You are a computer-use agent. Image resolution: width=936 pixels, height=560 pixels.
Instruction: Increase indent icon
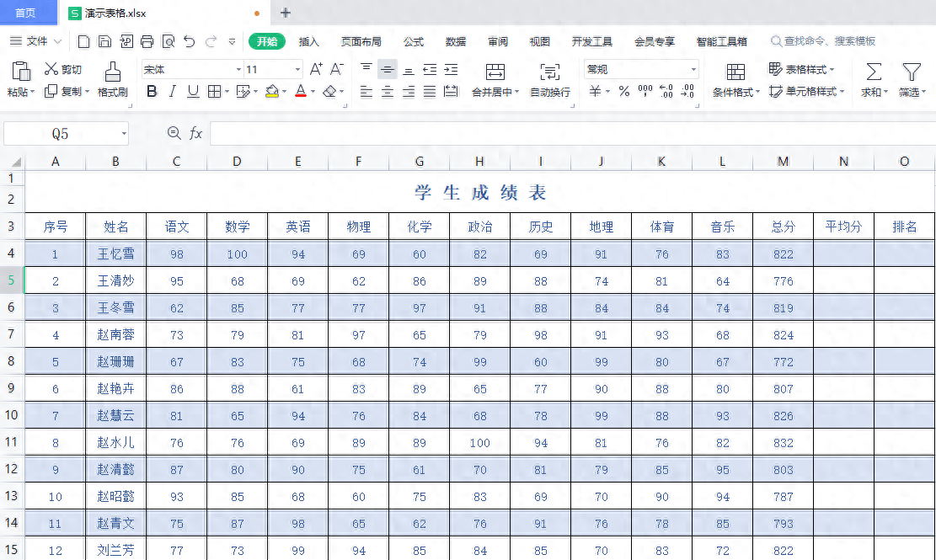[x=452, y=69]
